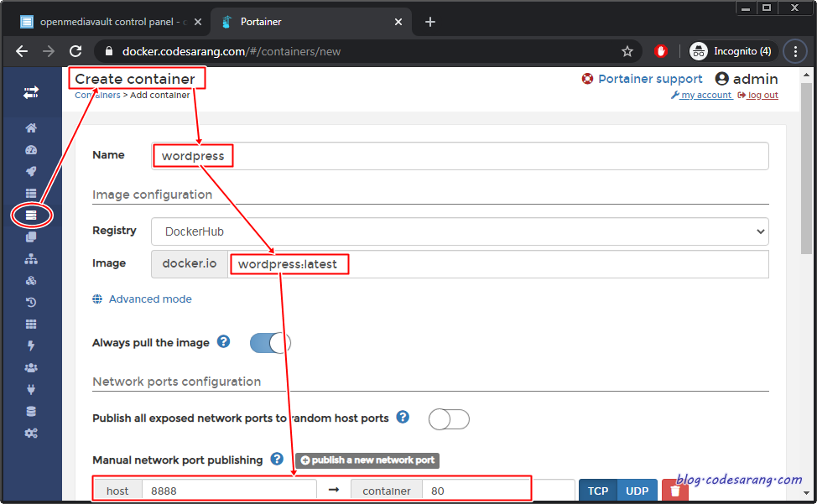
Task: Open the Users group icon
Action: pos(31,367)
